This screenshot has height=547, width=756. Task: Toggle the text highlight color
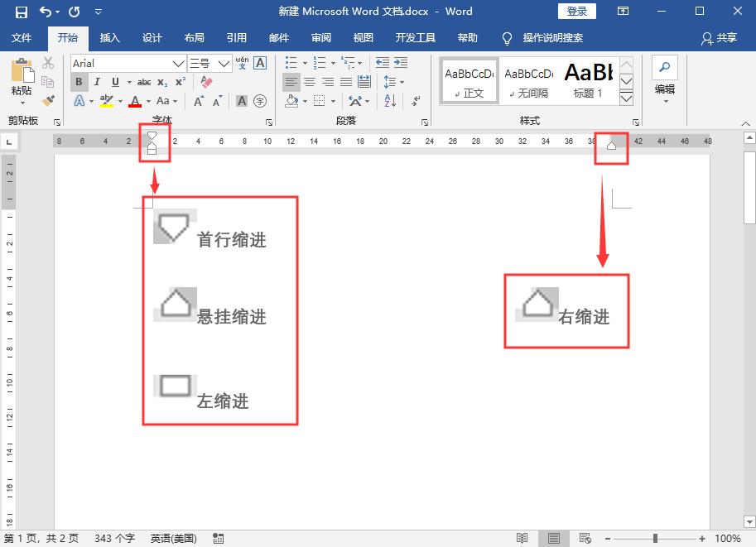(x=105, y=100)
